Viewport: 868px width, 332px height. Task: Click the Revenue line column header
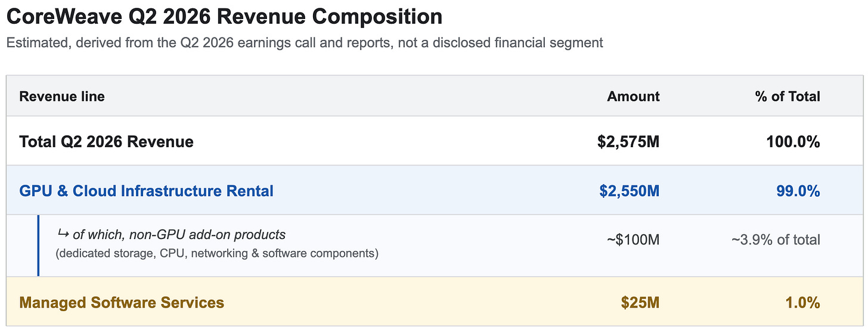62,97
